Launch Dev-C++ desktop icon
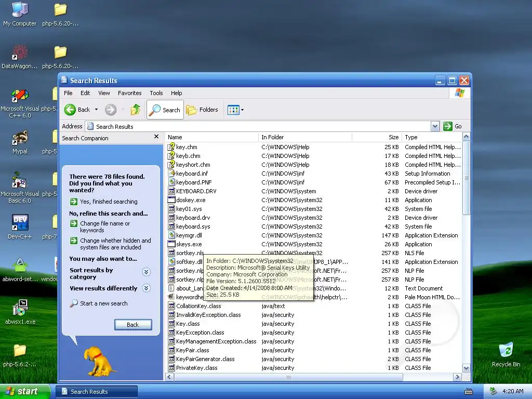The width and height of the screenshot is (532, 399). (20, 227)
